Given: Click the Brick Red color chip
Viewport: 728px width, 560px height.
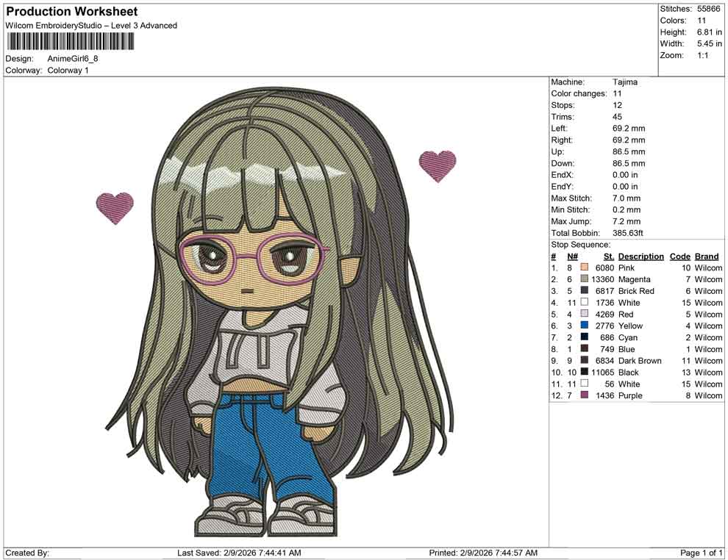Looking at the screenshot, I should 585,291.
